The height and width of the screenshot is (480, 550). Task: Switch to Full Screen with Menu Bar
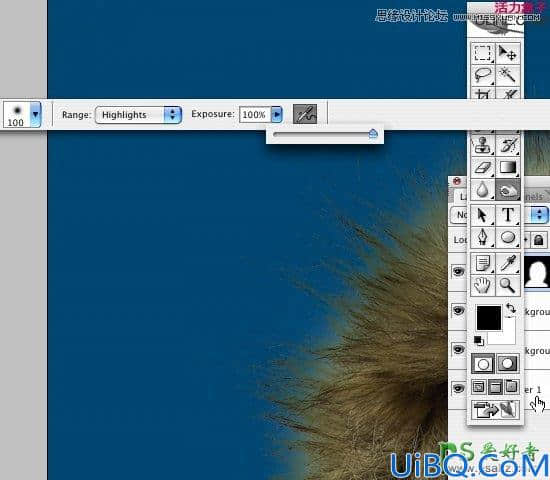[495, 387]
